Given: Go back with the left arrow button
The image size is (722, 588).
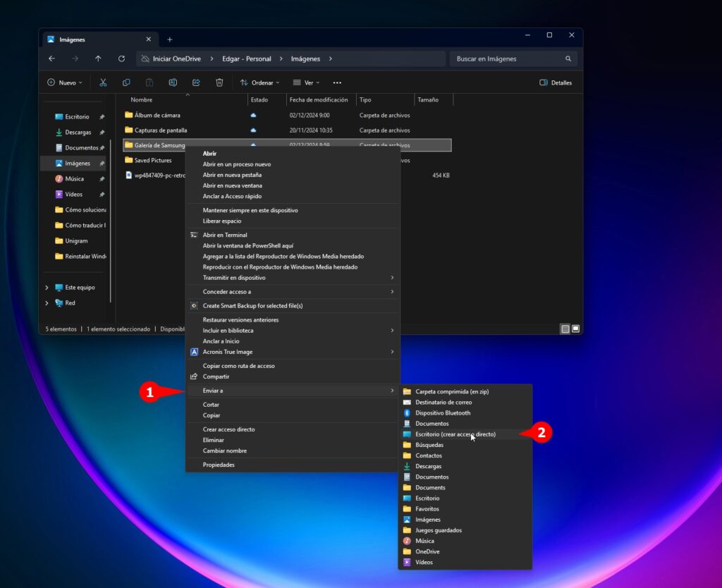Looking at the screenshot, I should point(51,59).
